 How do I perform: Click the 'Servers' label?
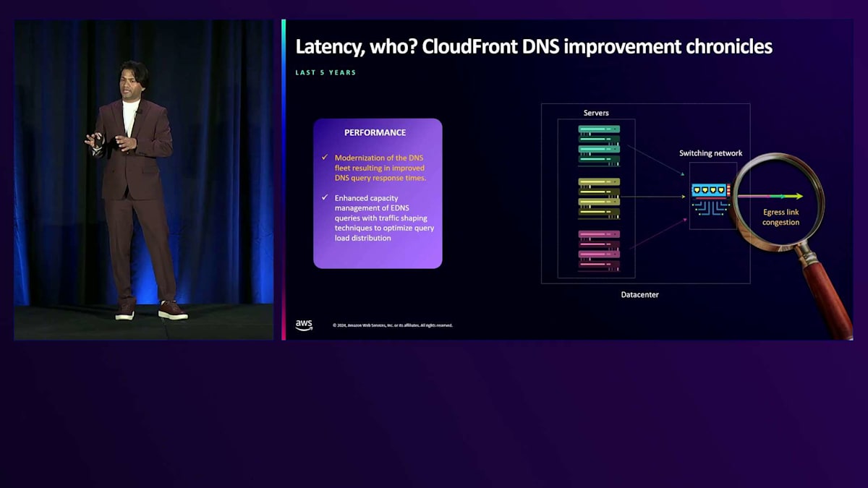click(596, 113)
